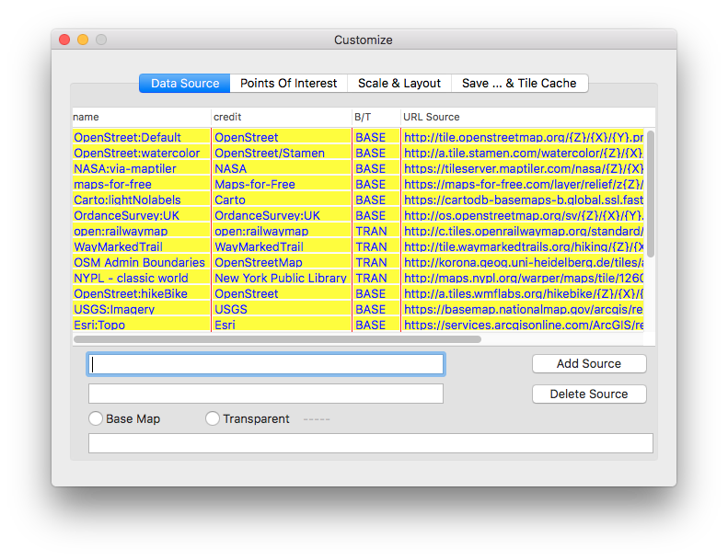The height and width of the screenshot is (560, 728).
Task: Click the a.tile.stamen.com watercolor URL cell
Action: pos(523,154)
